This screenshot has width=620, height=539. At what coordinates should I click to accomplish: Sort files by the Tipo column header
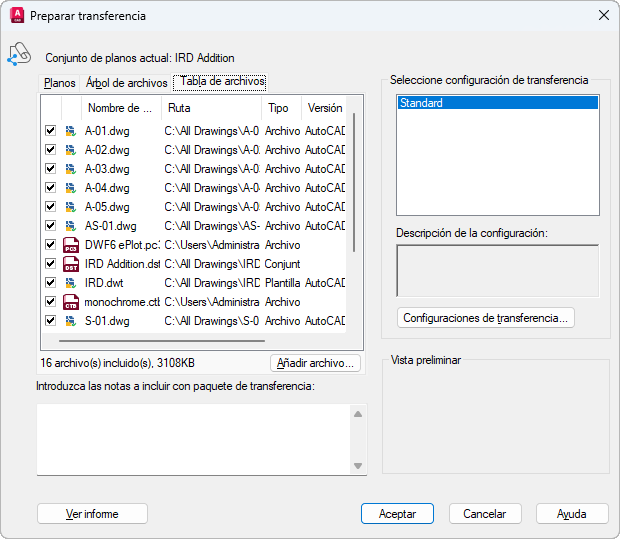click(x=279, y=108)
